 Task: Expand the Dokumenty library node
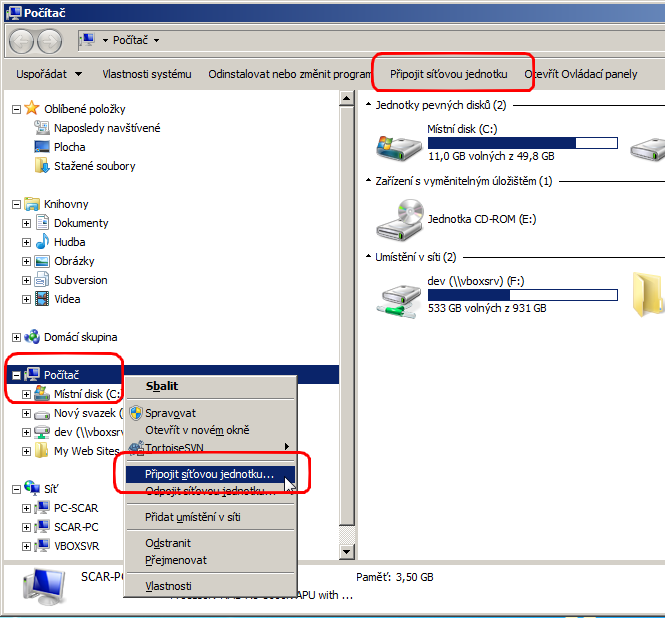[x=26, y=223]
